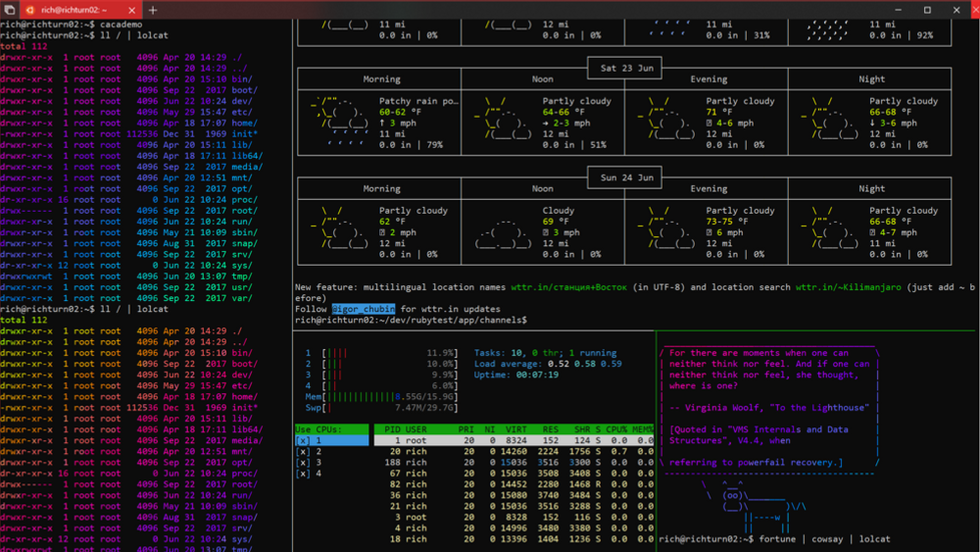The height and width of the screenshot is (552, 980).
Task: Select htop process row PID 36 rich
Action: pos(514,495)
